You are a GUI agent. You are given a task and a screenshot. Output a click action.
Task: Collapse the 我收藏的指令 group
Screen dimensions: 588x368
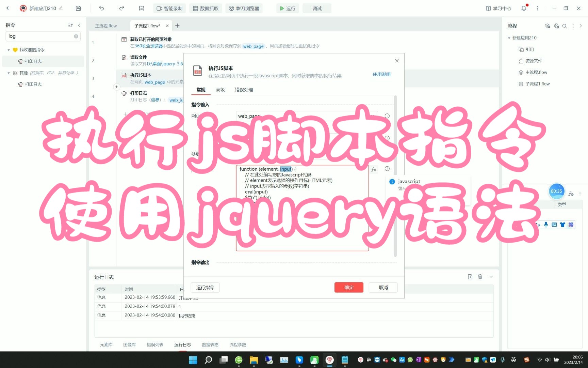[9, 50]
